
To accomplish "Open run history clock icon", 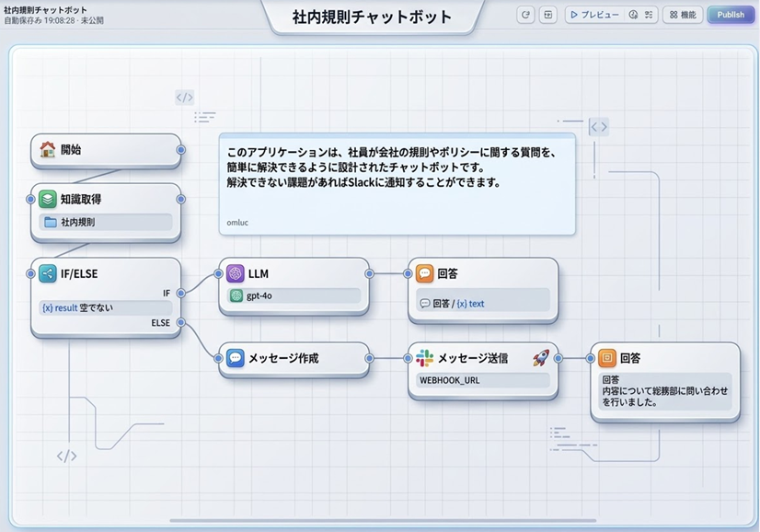I will pyautogui.click(x=633, y=15).
